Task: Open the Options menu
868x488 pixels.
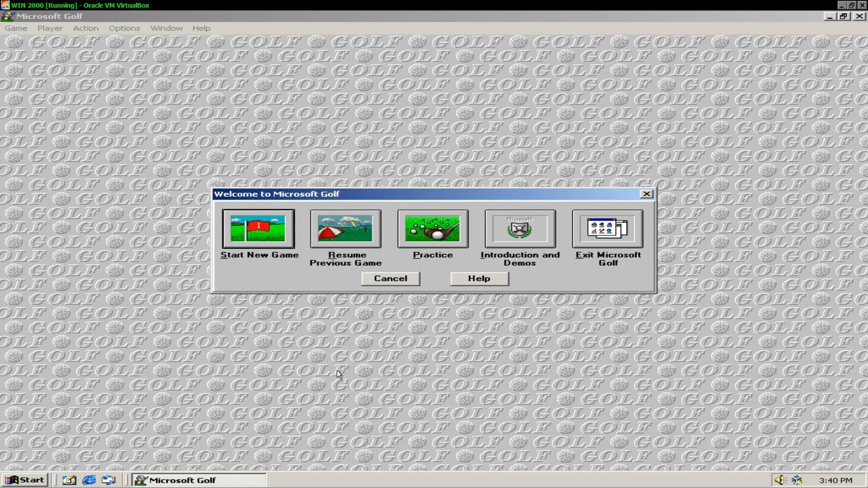Action: click(x=124, y=28)
